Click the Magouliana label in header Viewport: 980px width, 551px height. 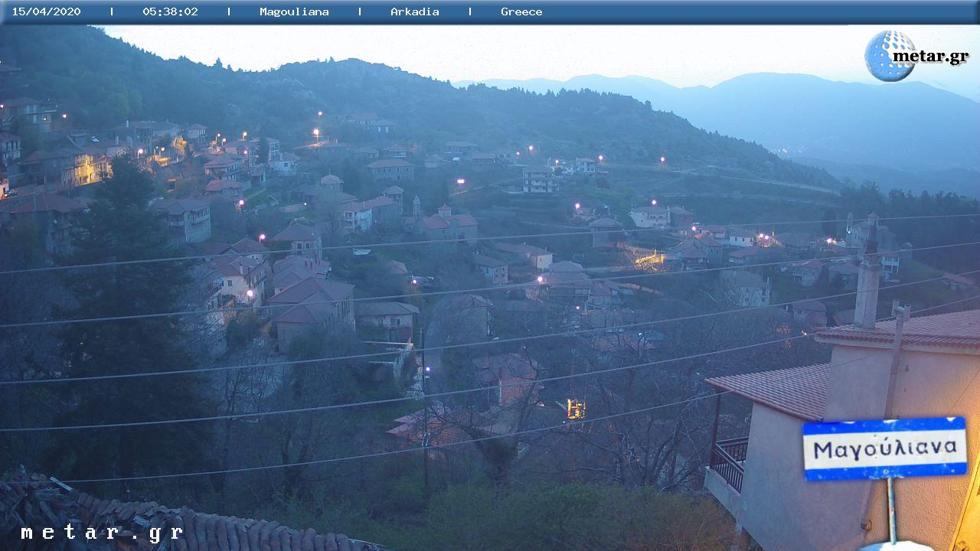pos(294,11)
